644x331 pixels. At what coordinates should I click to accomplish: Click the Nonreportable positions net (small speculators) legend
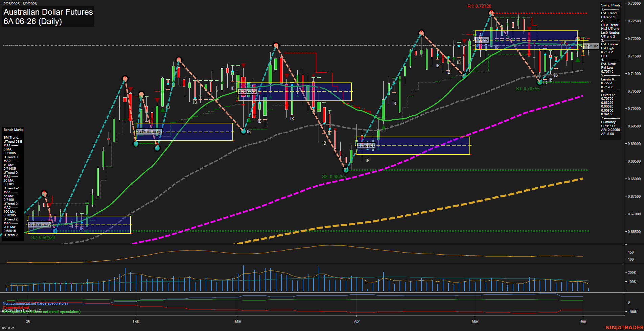(x=41, y=312)
